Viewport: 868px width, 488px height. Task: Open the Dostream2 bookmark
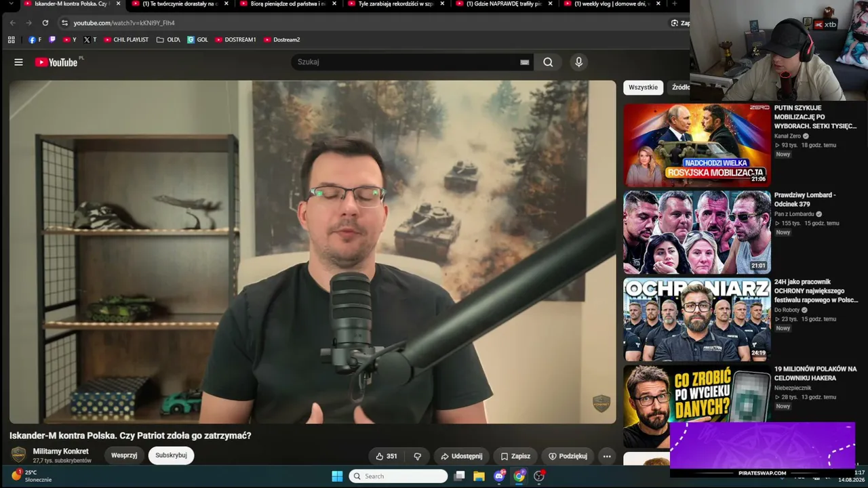(x=281, y=40)
